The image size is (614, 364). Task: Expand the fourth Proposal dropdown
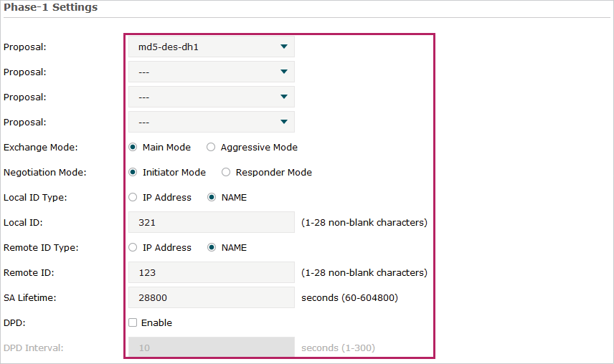211,123
